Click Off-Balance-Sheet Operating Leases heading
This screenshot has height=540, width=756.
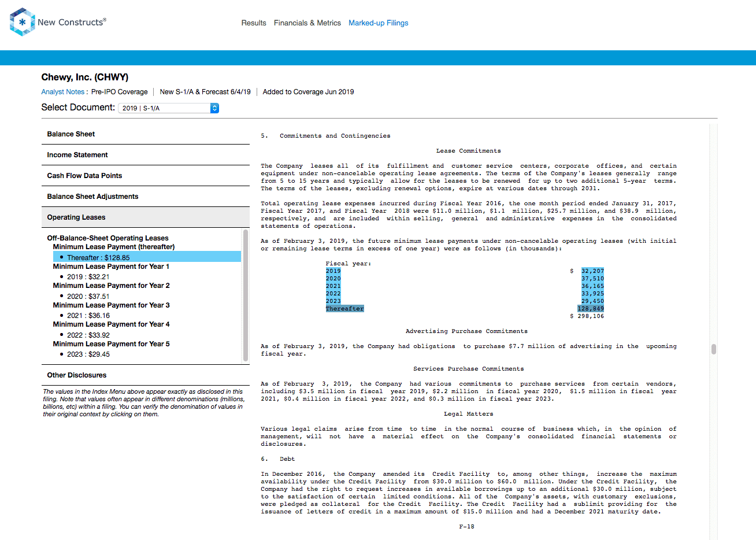tap(108, 238)
